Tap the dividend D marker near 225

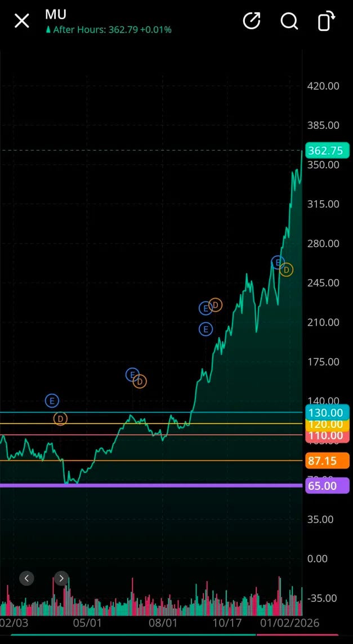215,305
